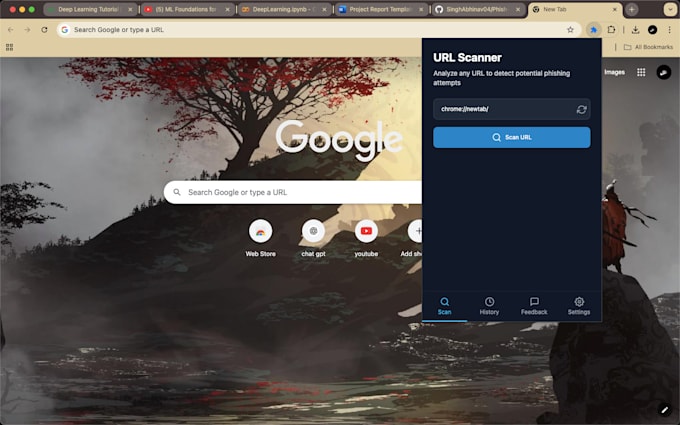The height and width of the screenshot is (425, 680).
Task: Click the Customize Chrome pencil icon
Action: tap(664, 409)
